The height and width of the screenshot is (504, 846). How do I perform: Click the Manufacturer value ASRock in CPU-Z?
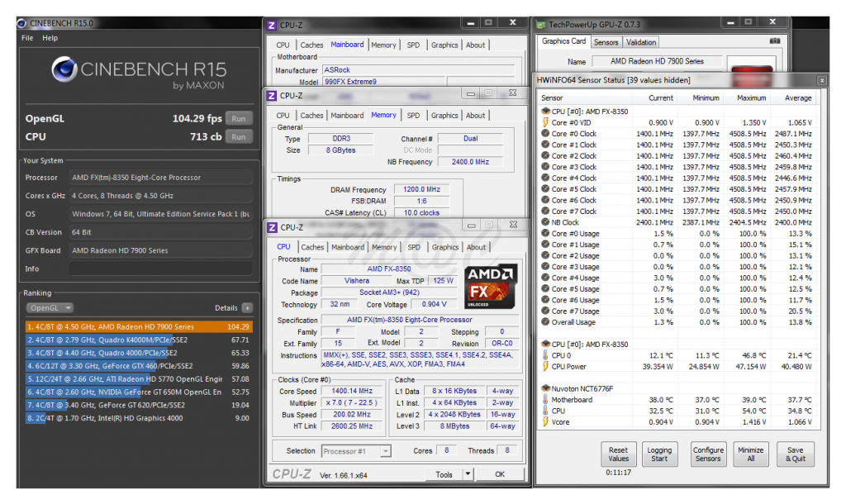point(419,70)
